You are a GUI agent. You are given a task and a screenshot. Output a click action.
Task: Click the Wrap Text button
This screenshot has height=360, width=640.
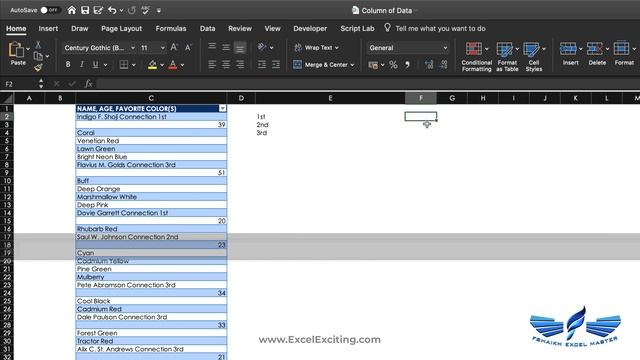(316, 48)
